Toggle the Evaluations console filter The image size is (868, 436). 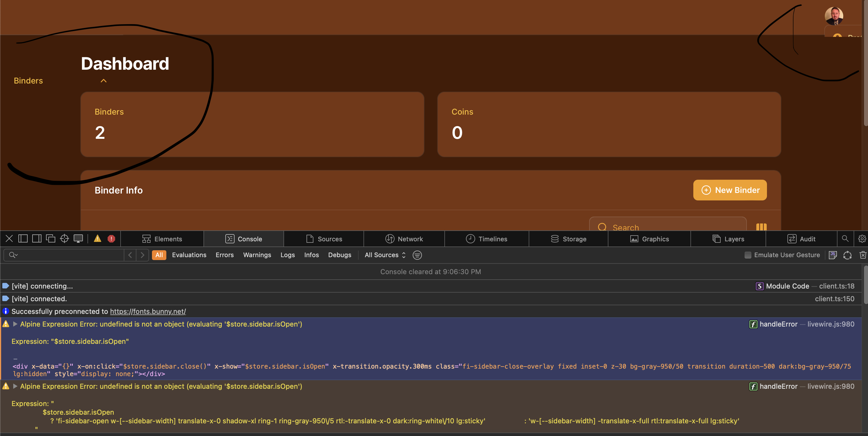coord(189,255)
